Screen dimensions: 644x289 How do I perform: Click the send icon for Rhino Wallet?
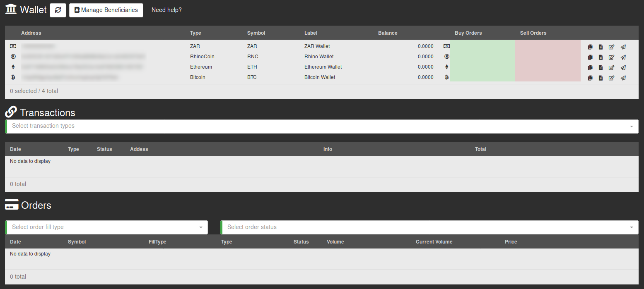click(x=623, y=57)
